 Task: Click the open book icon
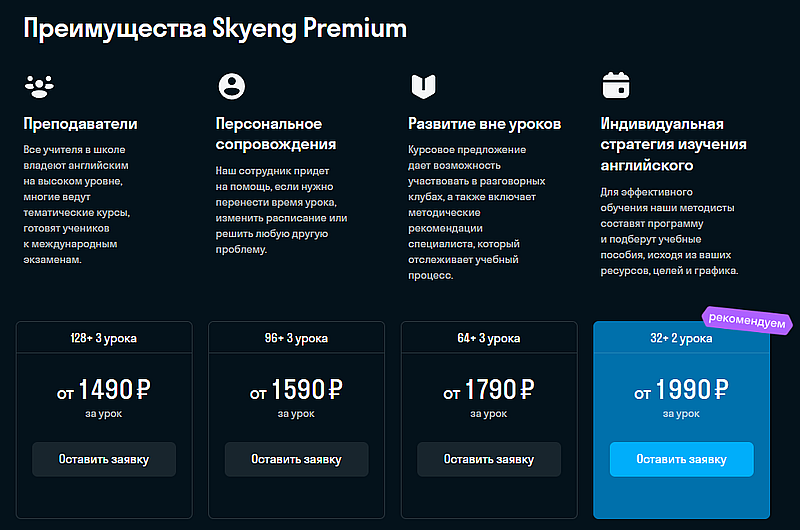point(423,86)
